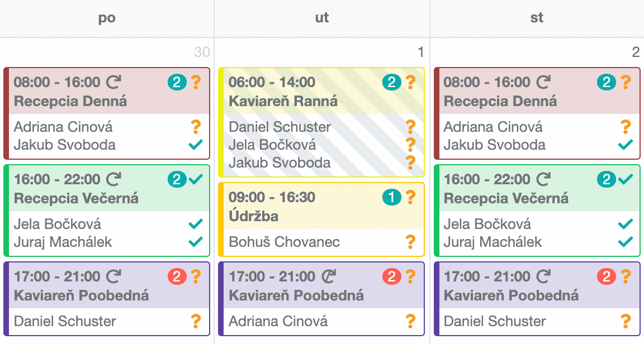This screenshot has height=344, width=644.
Task: Open Tuesday Kaviareň Ranná shift title
Action: click(x=283, y=101)
